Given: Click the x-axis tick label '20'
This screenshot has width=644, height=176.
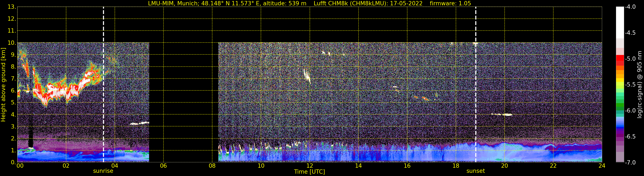Looking at the screenshot, I should [505, 166].
